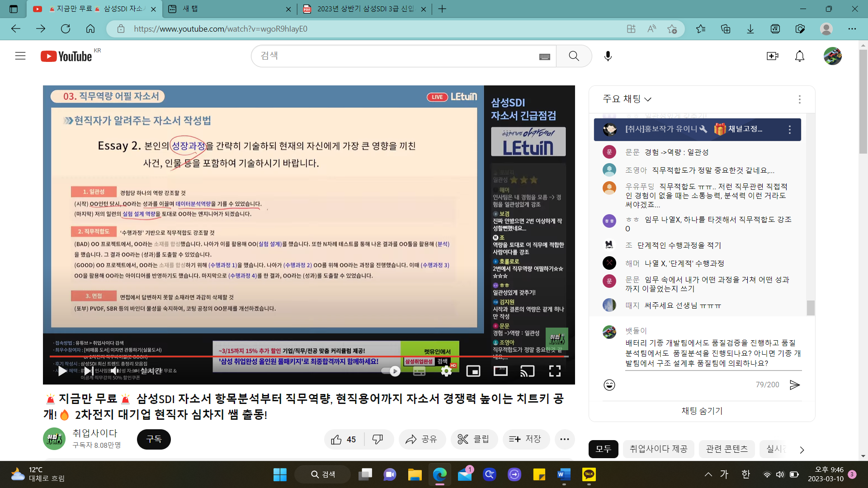The width and height of the screenshot is (868, 488).
Task: Mute the video player volume
Action: pyautogui.click(x=115, y=371)
